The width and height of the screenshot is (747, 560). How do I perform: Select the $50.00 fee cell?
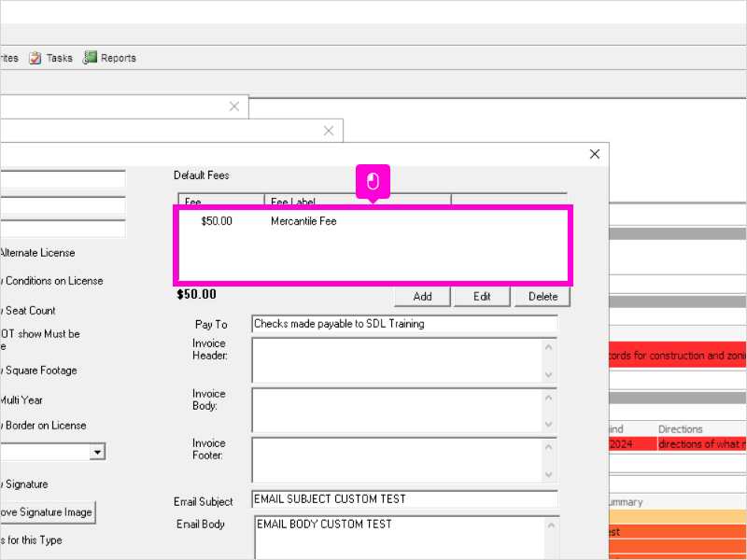tap(217, 221)
